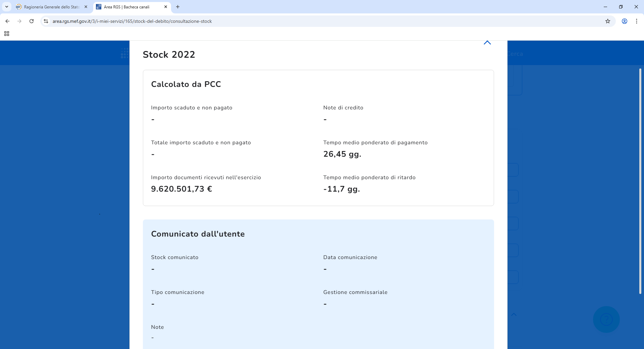This screenshot has width=644, height=349.
Task: Select the Area RGS Bacheca canali tab
Action: pyautogui.click(x=131, y=7)
